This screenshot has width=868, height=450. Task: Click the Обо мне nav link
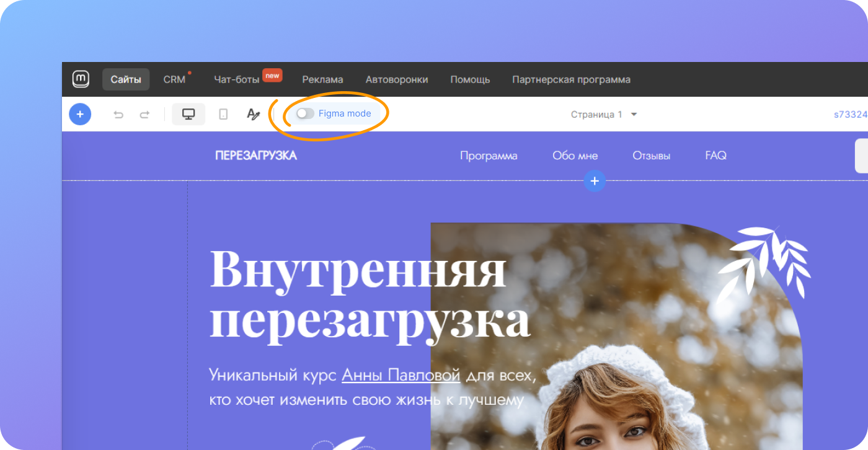[x=575, y=156]
